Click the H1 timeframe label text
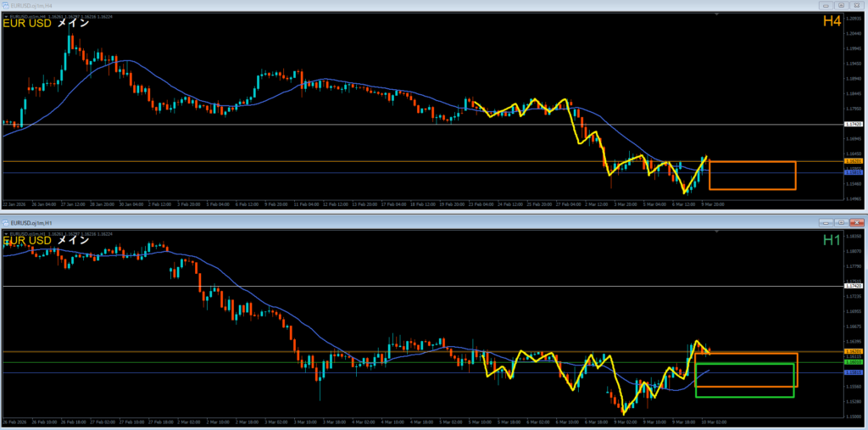The image size is (868, 430). pyautogui.click(x=832, y=240)
